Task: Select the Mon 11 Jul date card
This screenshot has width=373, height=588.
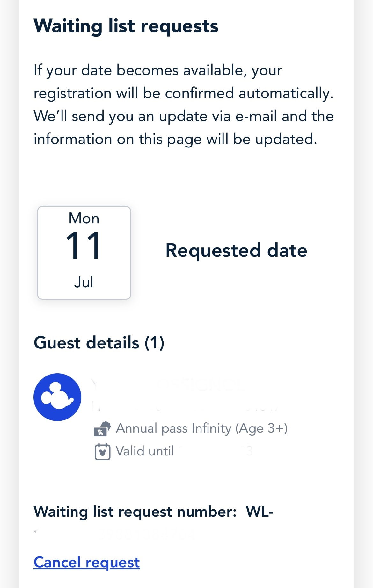Action: point(84,253)
